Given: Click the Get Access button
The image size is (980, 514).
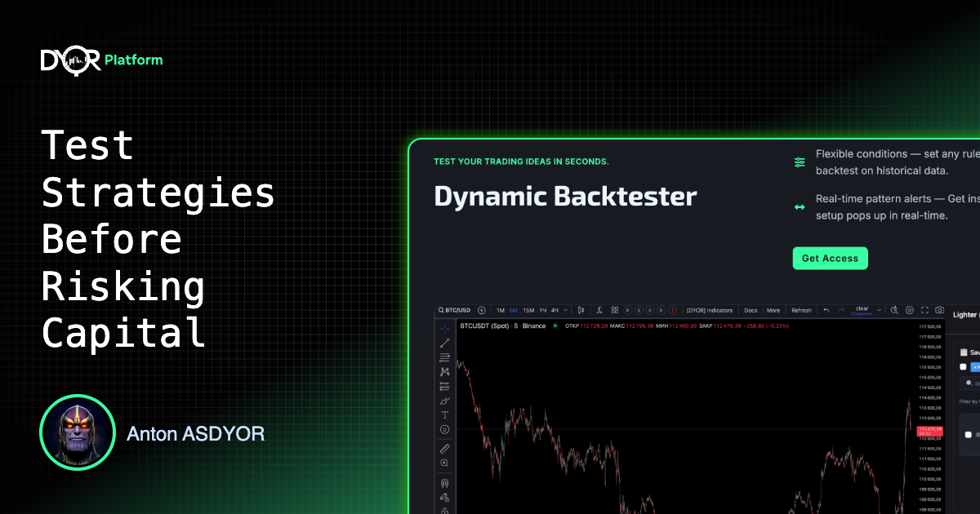Looking at the screenshot, I should point(830,259).
